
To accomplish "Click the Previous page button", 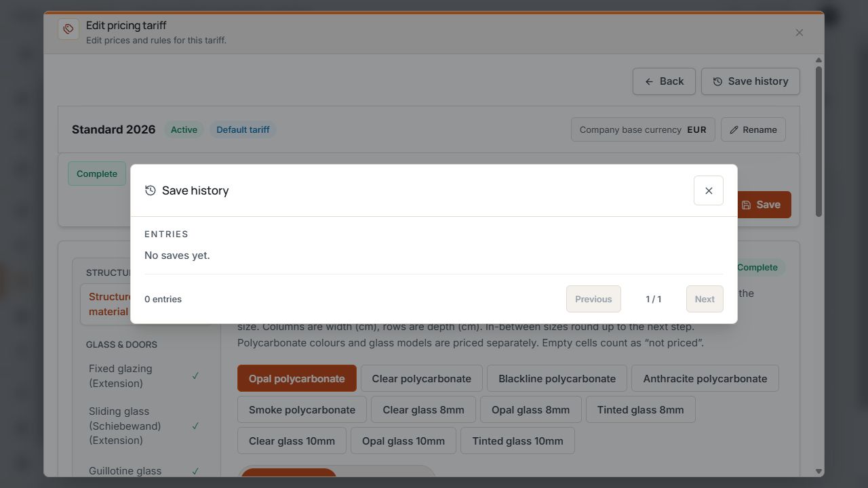I will 593,299.
